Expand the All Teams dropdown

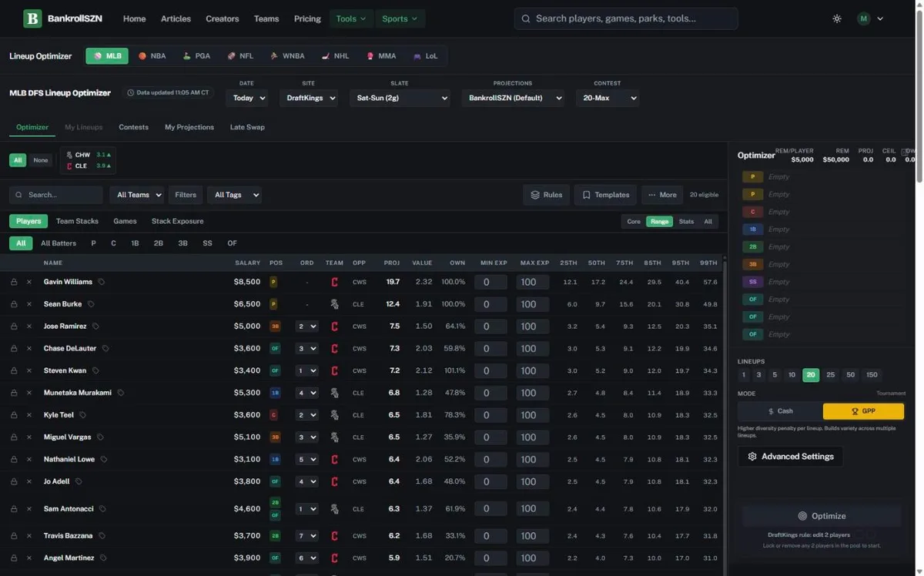pos(136,195)
